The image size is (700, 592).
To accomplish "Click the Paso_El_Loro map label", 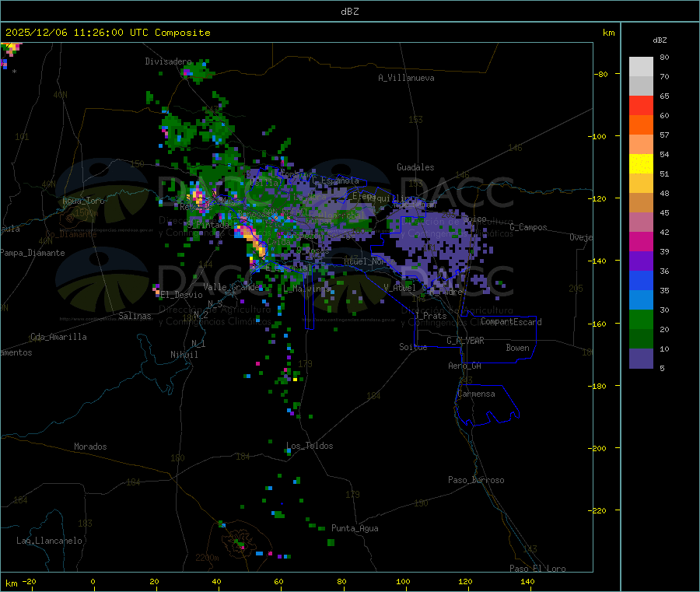I will click(537, 569).
